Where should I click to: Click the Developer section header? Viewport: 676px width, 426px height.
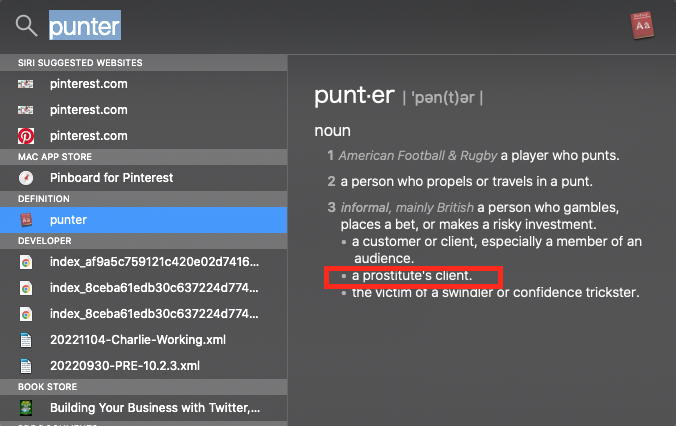(46, 241)
